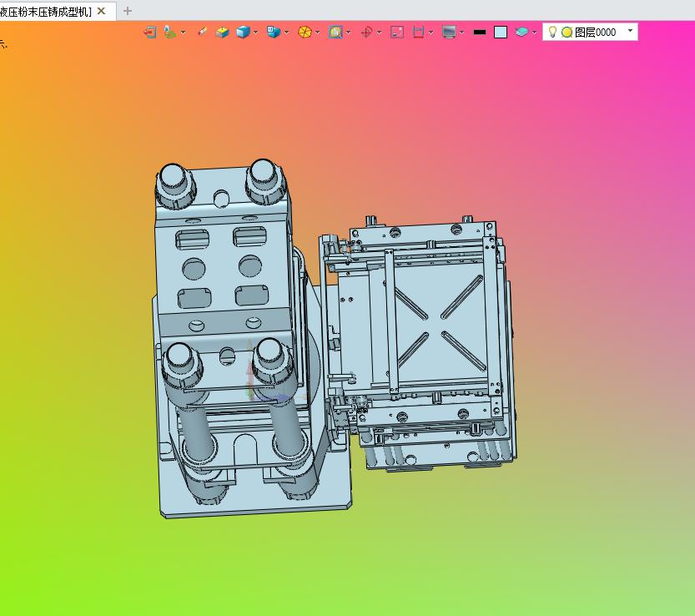Viewport: 695px width, 616px height.
Task: Click the zoom-window magnifier icon
Action: (335, 32)
